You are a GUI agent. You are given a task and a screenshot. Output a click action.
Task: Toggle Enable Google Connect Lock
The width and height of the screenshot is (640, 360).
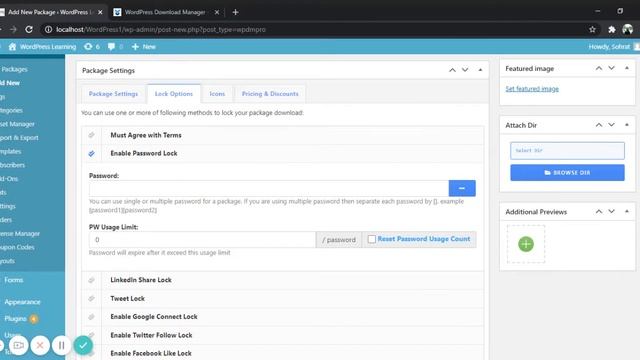click(91, 317)
